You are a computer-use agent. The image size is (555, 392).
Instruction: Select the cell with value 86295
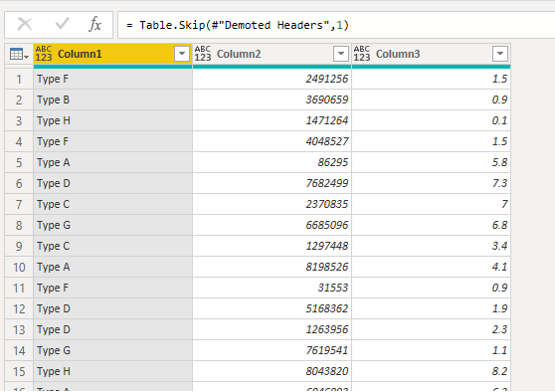272,162
